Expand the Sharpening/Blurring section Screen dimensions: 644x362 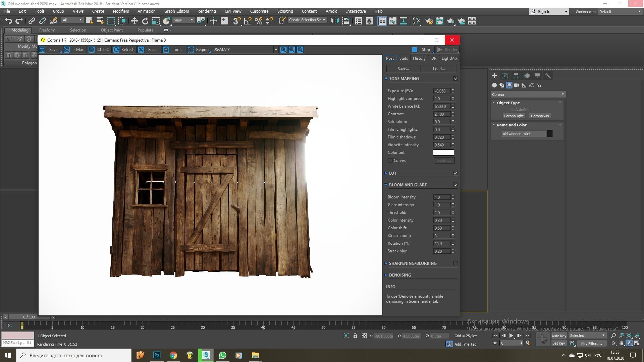point(386,263)
